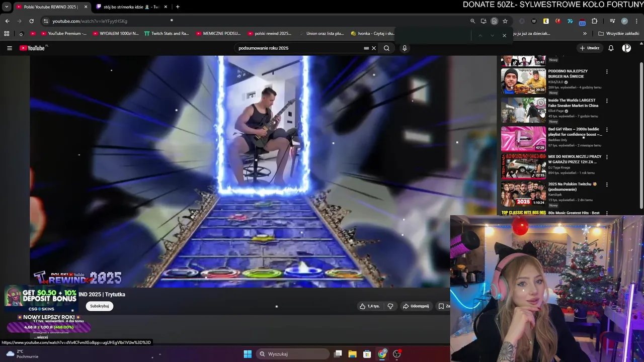
Task: View site information icon in address bar
Action: pos(45,21)
